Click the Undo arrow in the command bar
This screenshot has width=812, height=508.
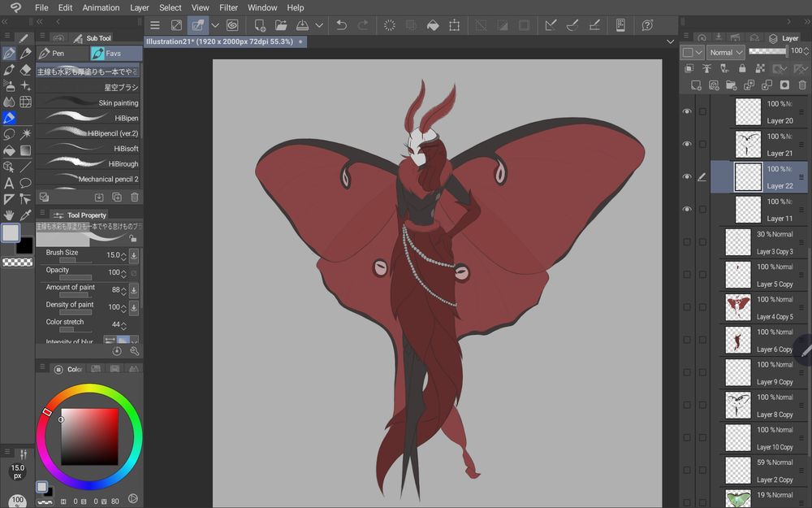click(341, 25)
